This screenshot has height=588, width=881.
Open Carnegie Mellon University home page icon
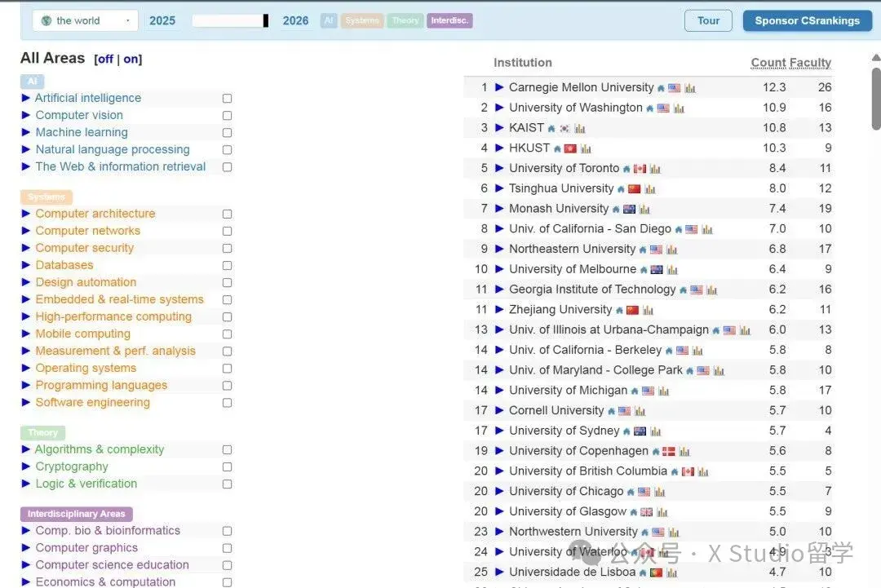click(661, 88)
